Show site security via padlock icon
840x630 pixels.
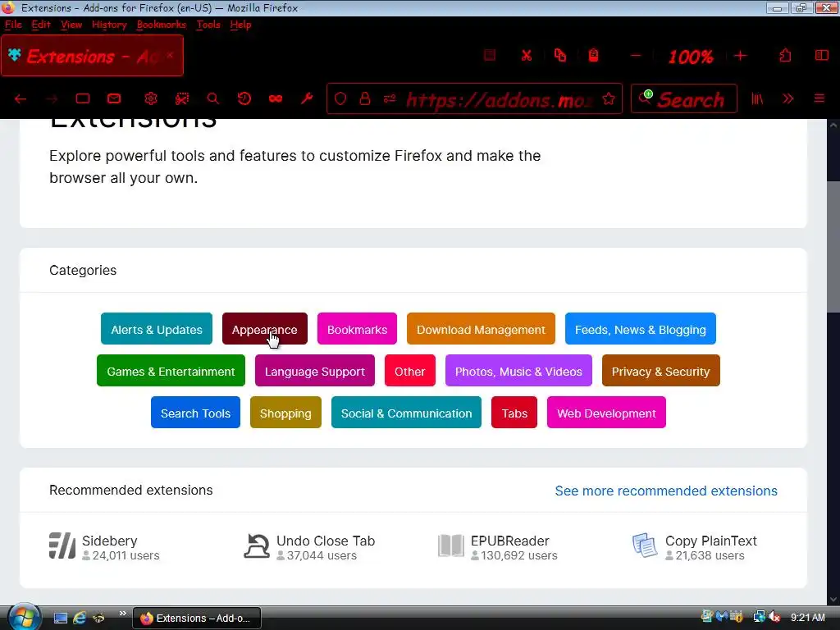point(365,98)
